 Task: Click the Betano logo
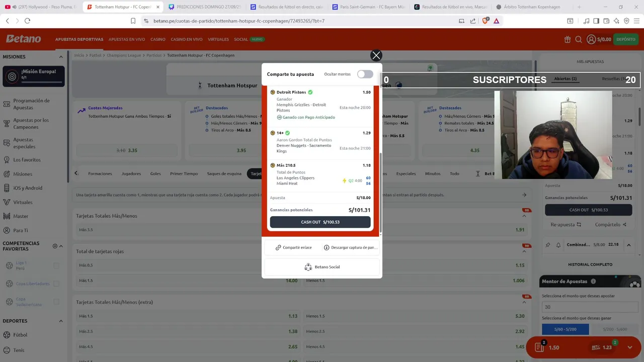(x=23, y=39)
